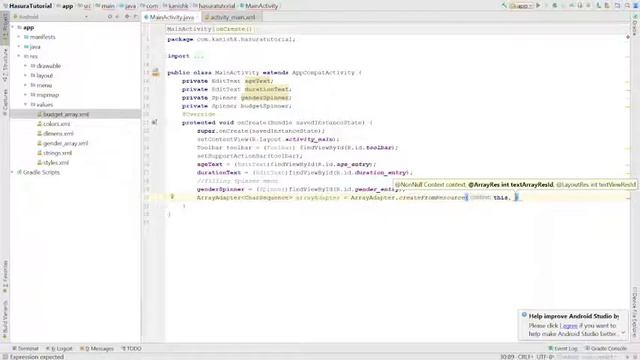Viewport: 640px width, 360px height.
Task: Open the Favorites side tool tab
Action: (5, 276)
